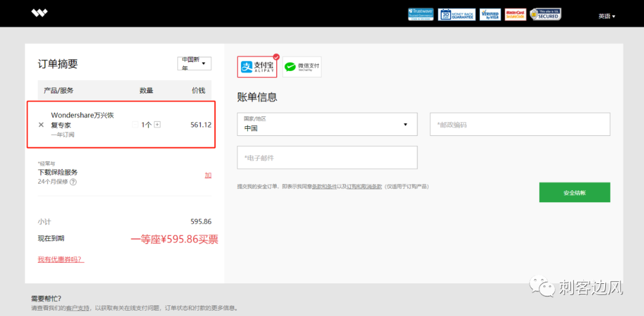Viewport: 644px width, 316px height.
Task: Open the 中国新年 currency dropdown
Action: 194,64
